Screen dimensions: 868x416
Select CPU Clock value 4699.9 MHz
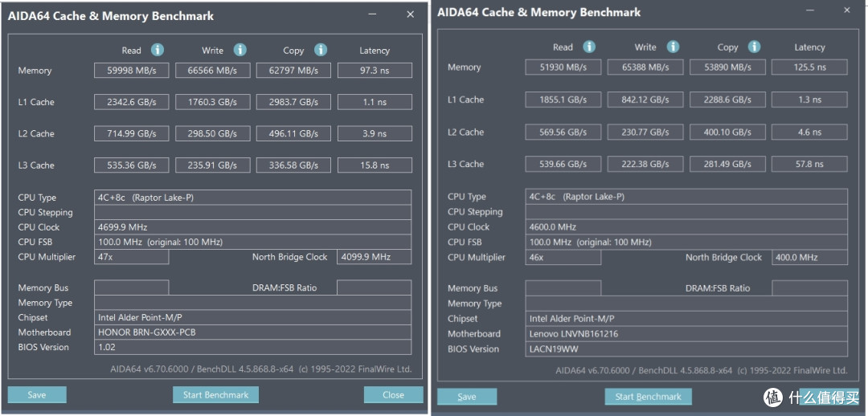(x=252, y=227)
